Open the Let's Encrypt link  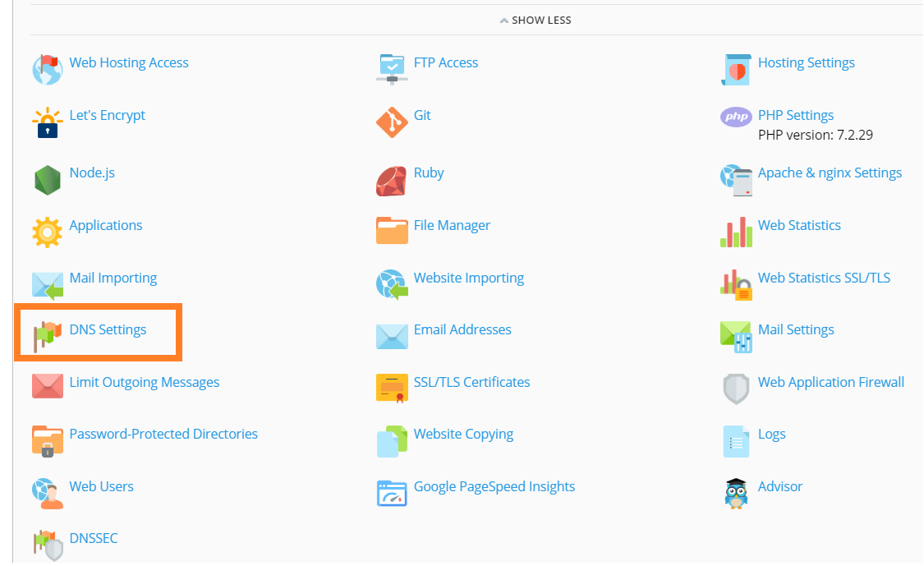pyautogui.click(x=108, y=115)
